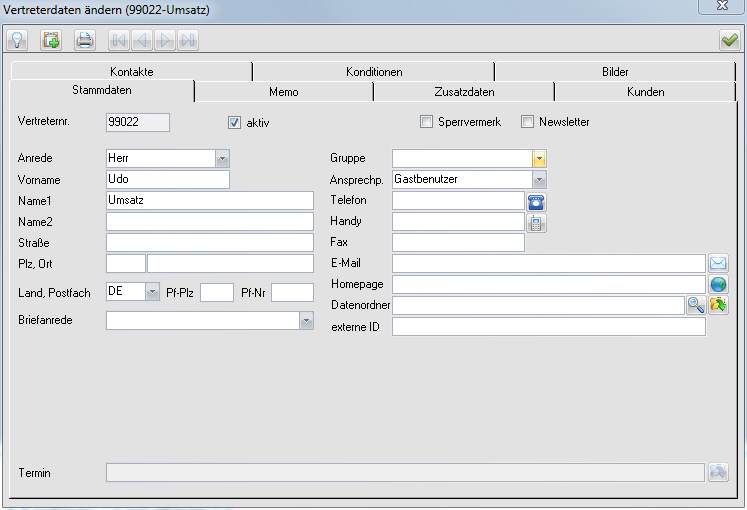This screenshot has height=510, width=747.
Task: Go to next record arrow
Action: (x=164, y=40)
